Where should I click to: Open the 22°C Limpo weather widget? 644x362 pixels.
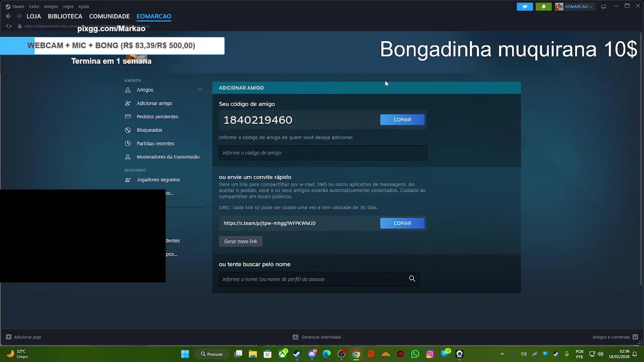[x=17, y=354]
